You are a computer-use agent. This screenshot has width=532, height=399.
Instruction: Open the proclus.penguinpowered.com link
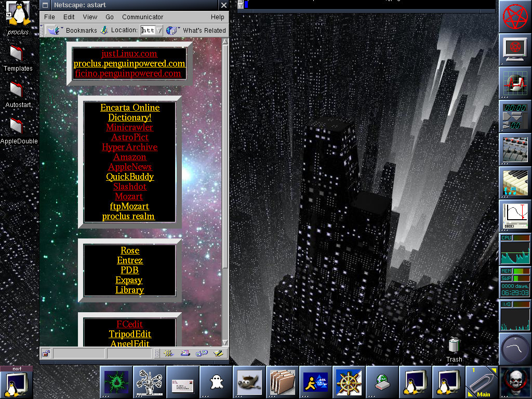point(129,63)
